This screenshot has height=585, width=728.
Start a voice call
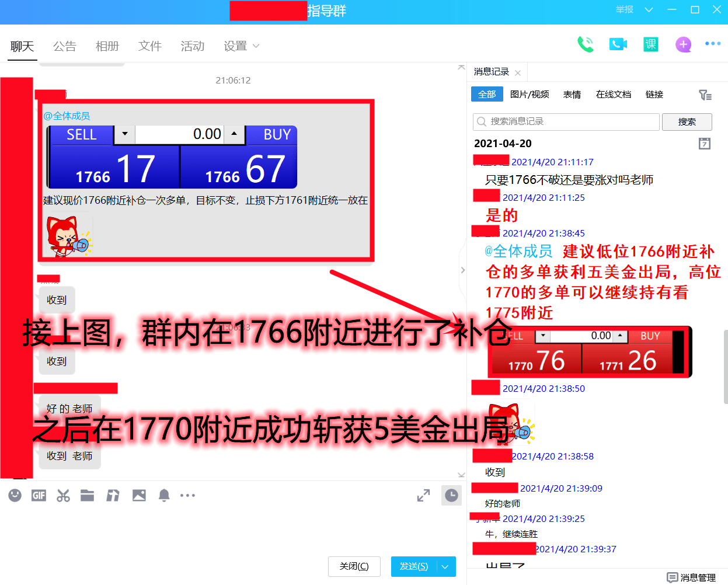pos(586,44)
